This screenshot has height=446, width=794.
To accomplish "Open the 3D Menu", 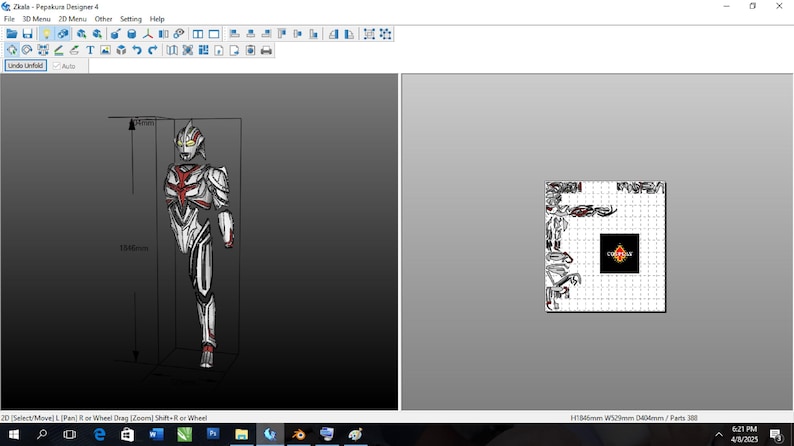I will 36,19.
